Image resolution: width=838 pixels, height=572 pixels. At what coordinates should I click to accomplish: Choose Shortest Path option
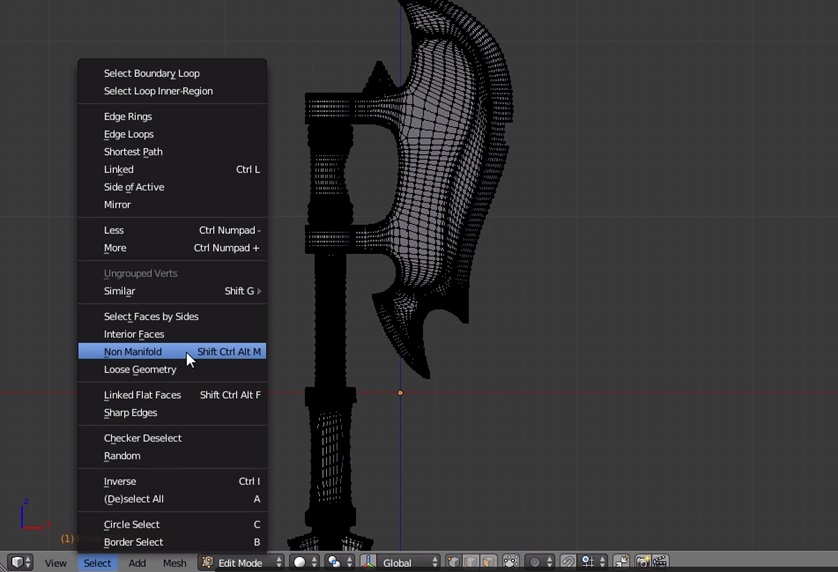coord(172,152)
